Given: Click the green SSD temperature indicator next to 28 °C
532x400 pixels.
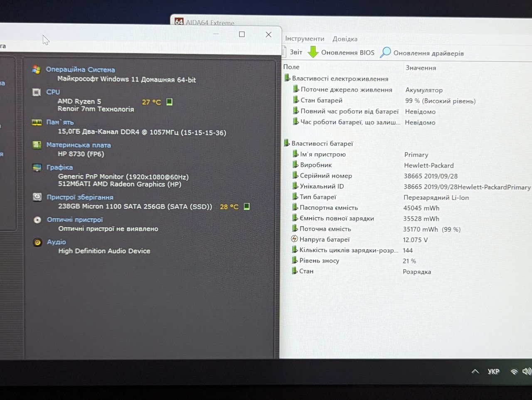Looking at the screenshot, I should 246,206.
